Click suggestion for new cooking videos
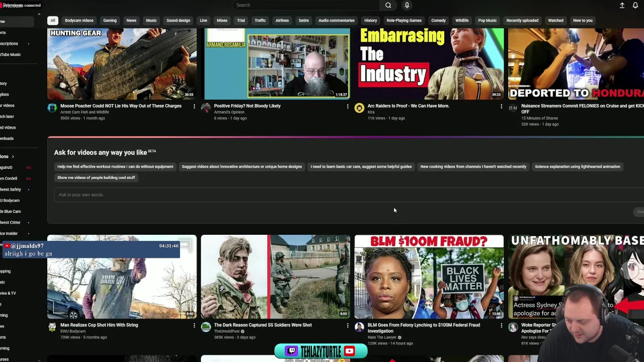This screenshot has height=362, width=644. [473, 167]
